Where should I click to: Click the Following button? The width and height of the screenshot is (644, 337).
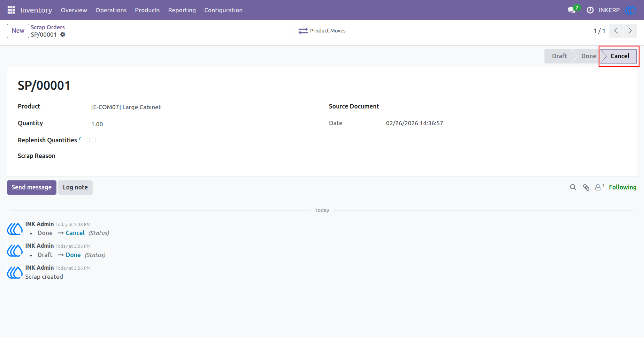pos(623,187)
